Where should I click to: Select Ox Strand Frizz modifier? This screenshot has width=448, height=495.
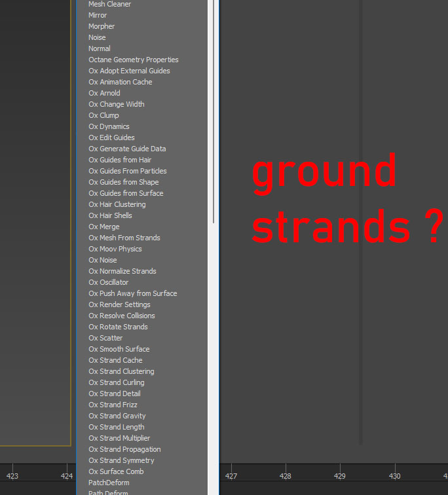pyautogui.click(x=113, y=405)
